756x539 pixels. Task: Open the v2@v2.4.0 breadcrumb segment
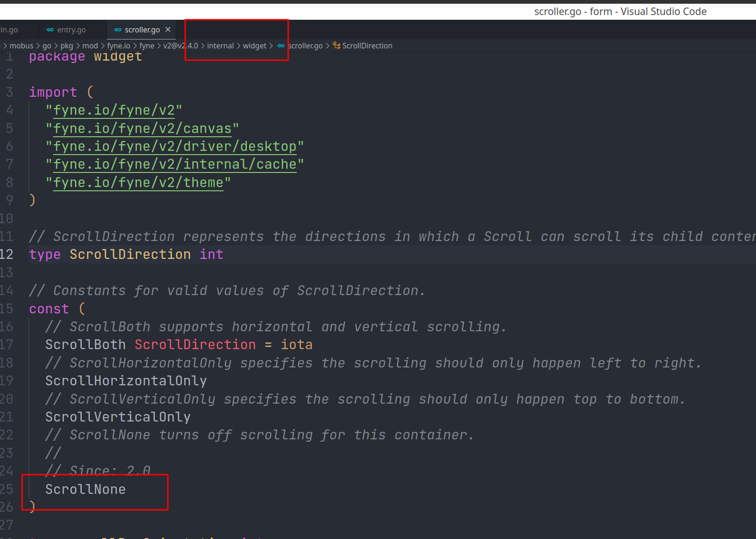pos(181,46)
